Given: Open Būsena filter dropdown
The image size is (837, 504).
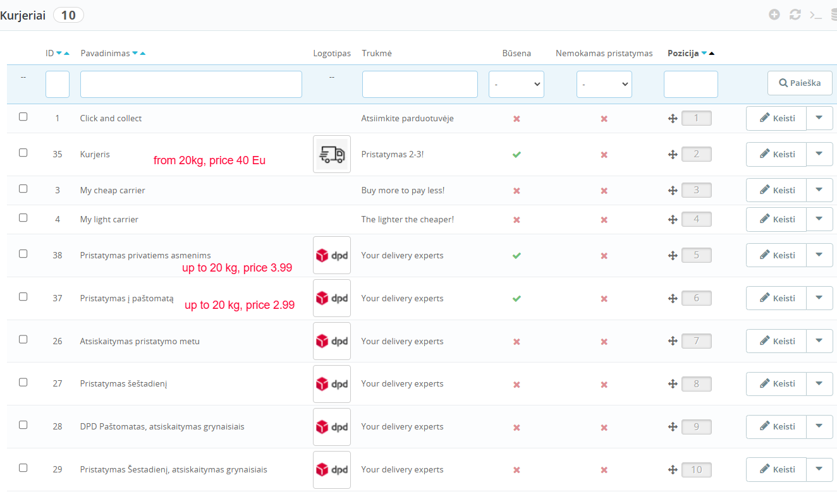Looking at the screenshot, I should click(516, 84).
